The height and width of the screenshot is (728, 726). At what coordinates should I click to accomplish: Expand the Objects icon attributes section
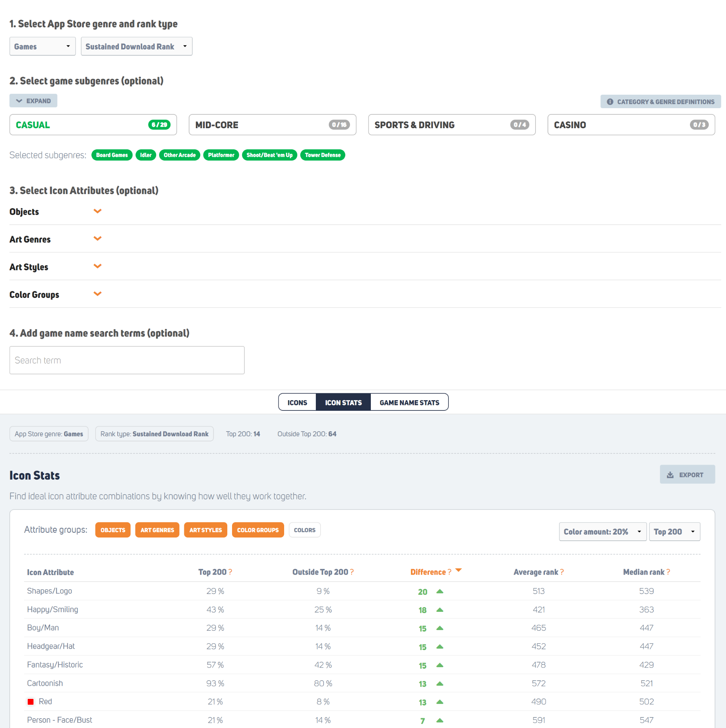pos(97,211)
